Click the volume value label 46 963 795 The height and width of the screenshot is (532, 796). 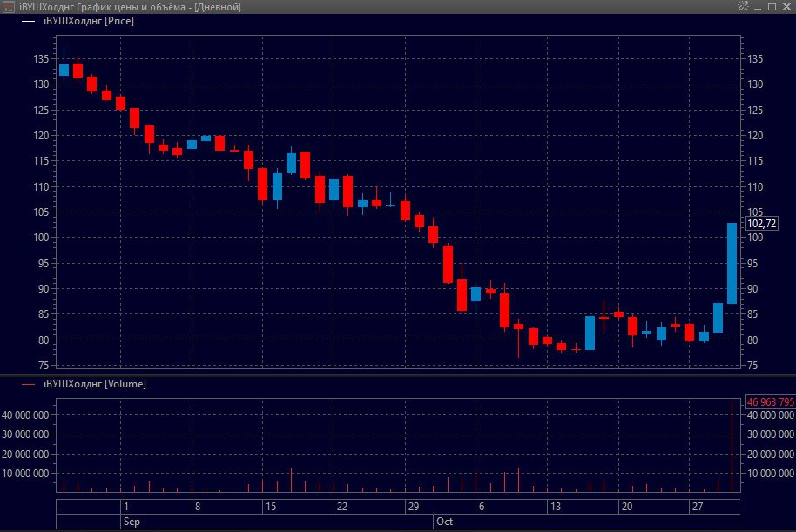[x=770, y=401]
